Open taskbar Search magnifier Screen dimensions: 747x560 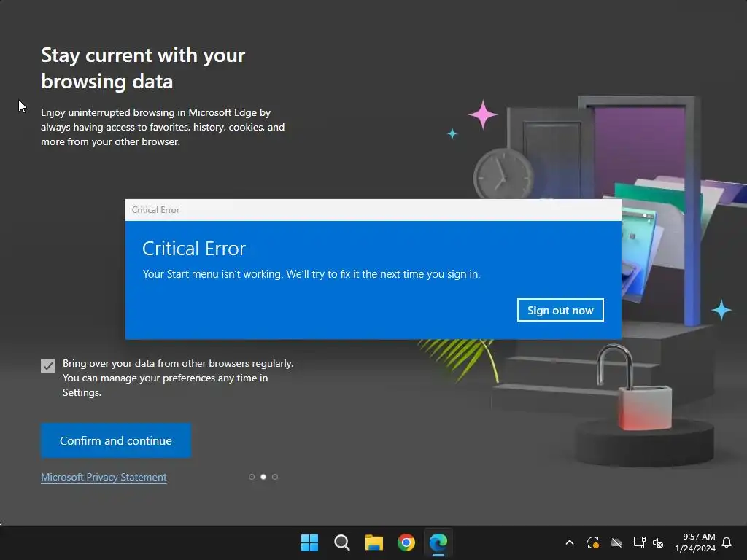pyautogui.click(x=341, y=542)
